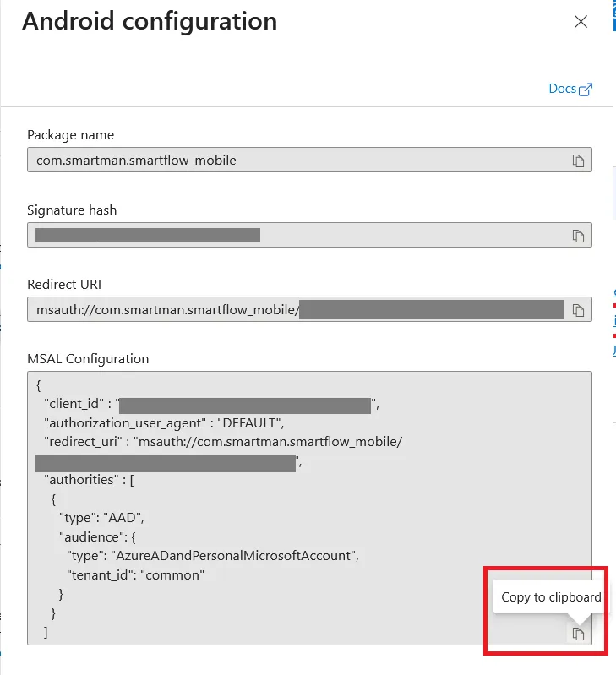Click the MSAL Configuration label

click(x=88, y=359)
